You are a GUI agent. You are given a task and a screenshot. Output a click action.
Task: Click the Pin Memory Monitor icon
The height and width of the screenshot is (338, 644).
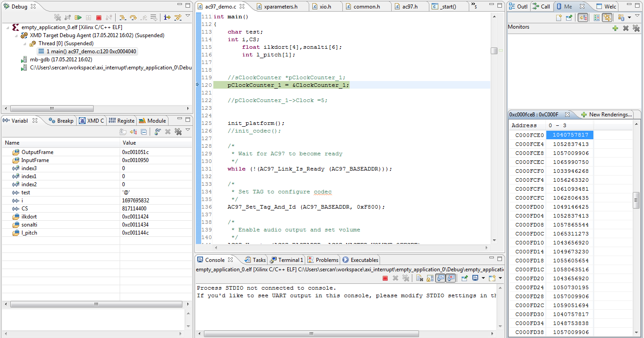coord(569,17)
